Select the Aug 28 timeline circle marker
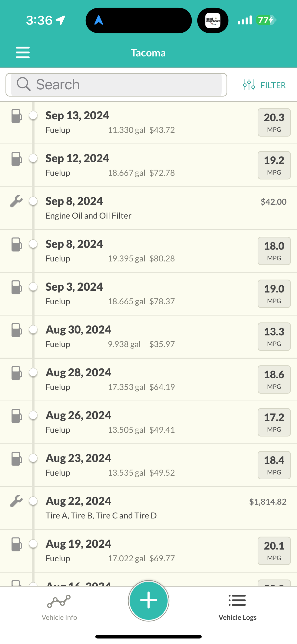Viewport: 297px width, 644px height. pos(33,372)
